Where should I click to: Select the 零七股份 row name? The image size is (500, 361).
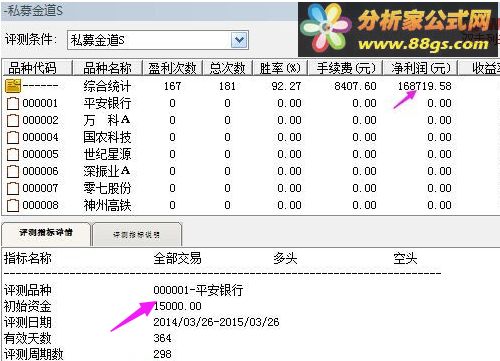(x=107, y=188)
